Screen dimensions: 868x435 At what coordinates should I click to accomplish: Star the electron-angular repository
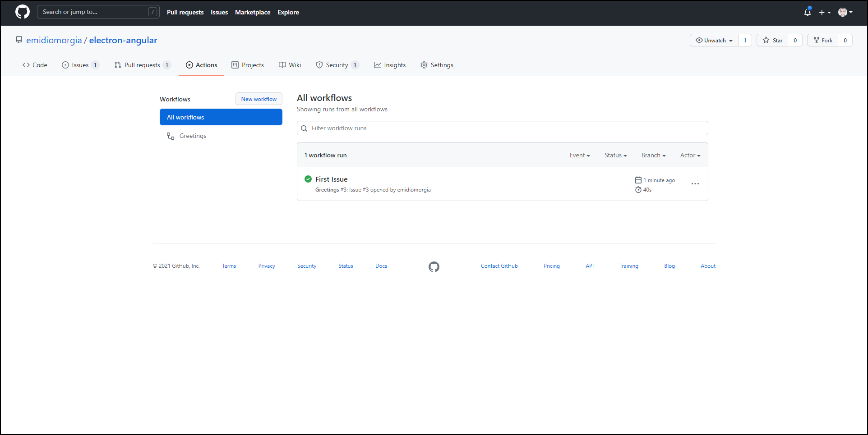pyautogui.click(x=772, y=41)
